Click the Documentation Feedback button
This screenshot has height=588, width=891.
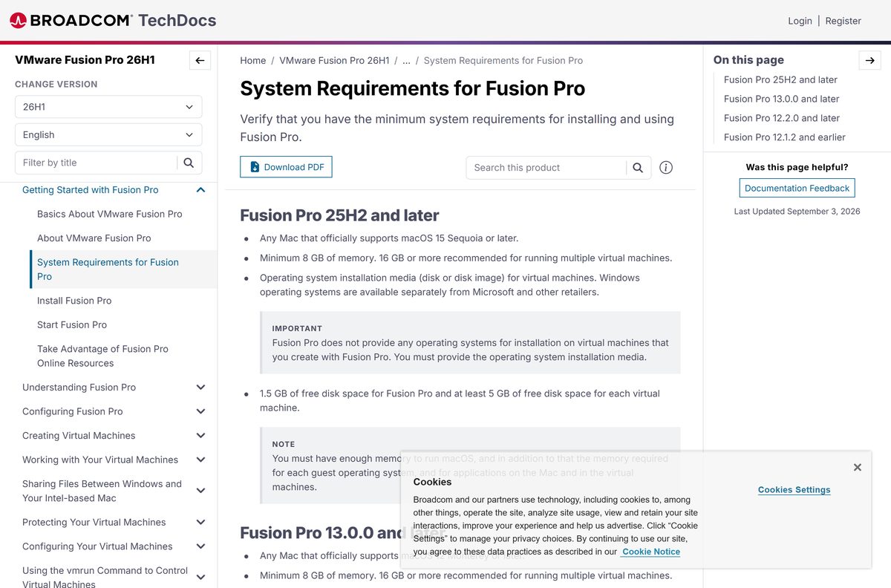point(797,188)
